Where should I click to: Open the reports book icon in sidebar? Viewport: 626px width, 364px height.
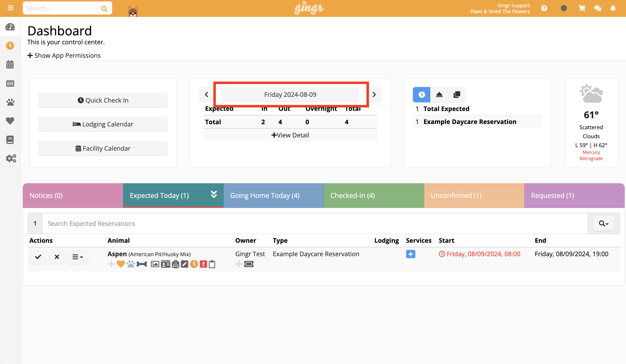coord(10,140)
